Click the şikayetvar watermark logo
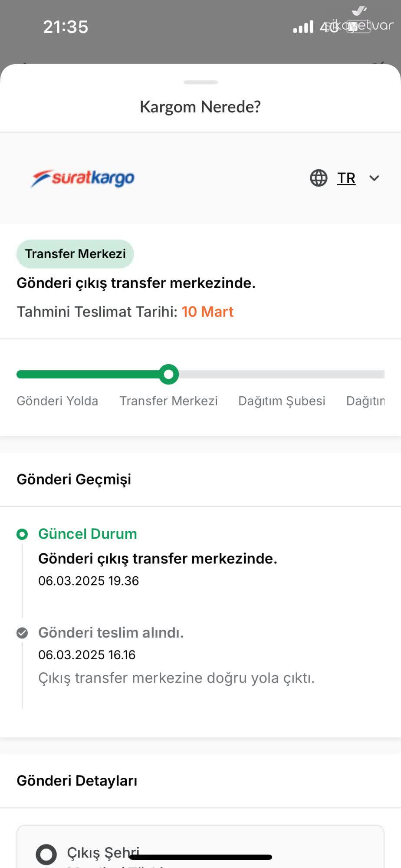401x868 pixels. pos(359,22)
